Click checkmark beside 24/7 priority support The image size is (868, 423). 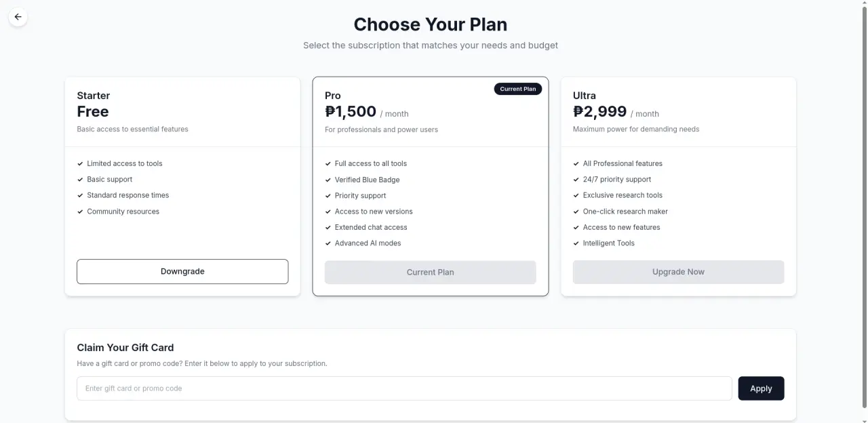[x=576, y=180]
